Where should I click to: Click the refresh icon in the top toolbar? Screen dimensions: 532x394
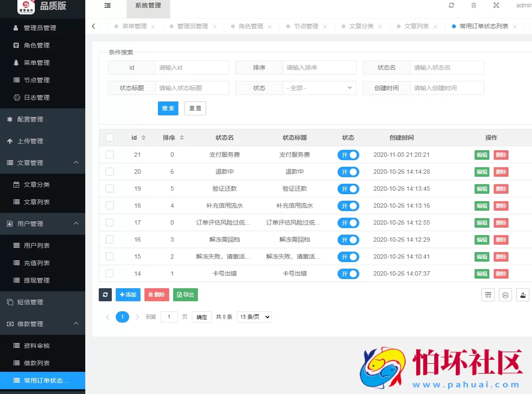point(451,6)
